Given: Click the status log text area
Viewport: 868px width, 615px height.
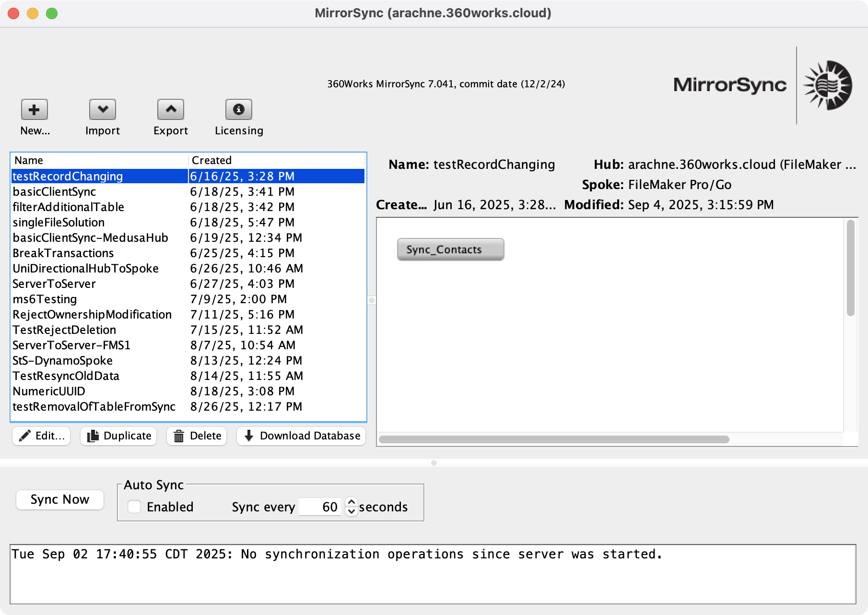Looking at the screenshot, I should (433, 574).
